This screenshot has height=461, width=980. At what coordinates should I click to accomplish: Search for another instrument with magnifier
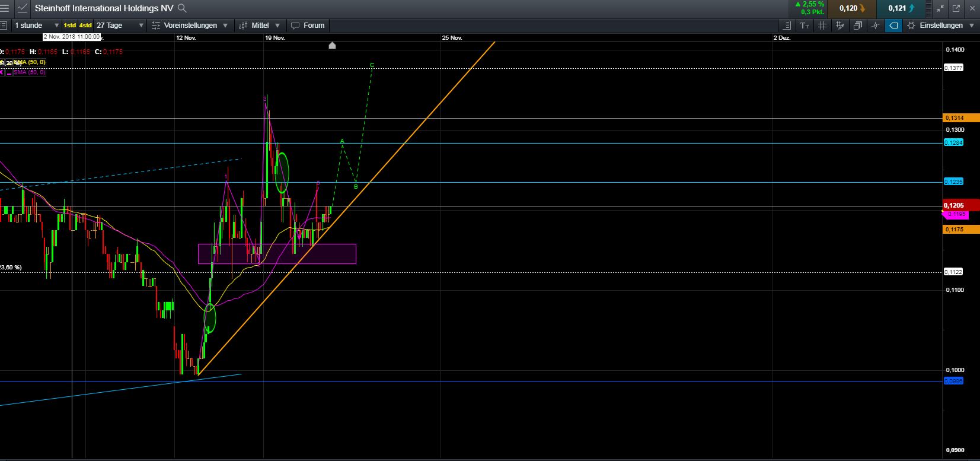coord(183,8)
